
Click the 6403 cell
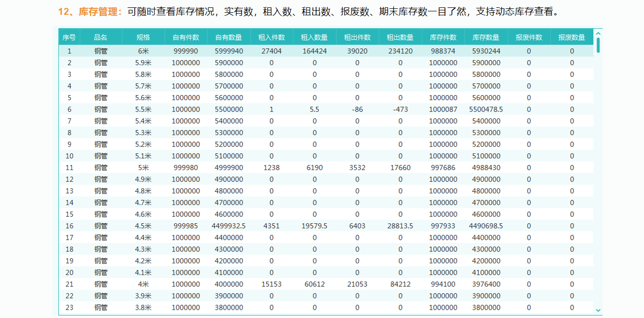(x=357, y=226)
